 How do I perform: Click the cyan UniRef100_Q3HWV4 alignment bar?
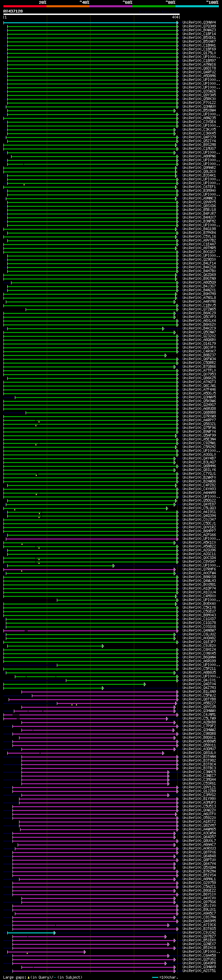point(91,23)
